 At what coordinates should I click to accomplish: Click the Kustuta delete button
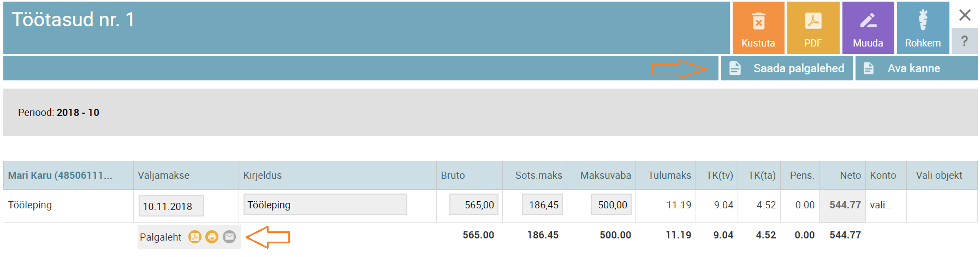point(758,28)
